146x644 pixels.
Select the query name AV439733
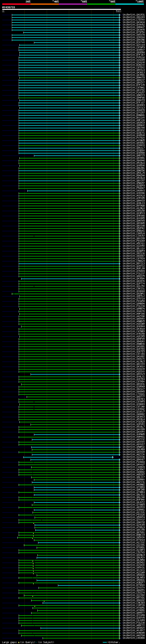pyautogui.click(x=8, y=8)
